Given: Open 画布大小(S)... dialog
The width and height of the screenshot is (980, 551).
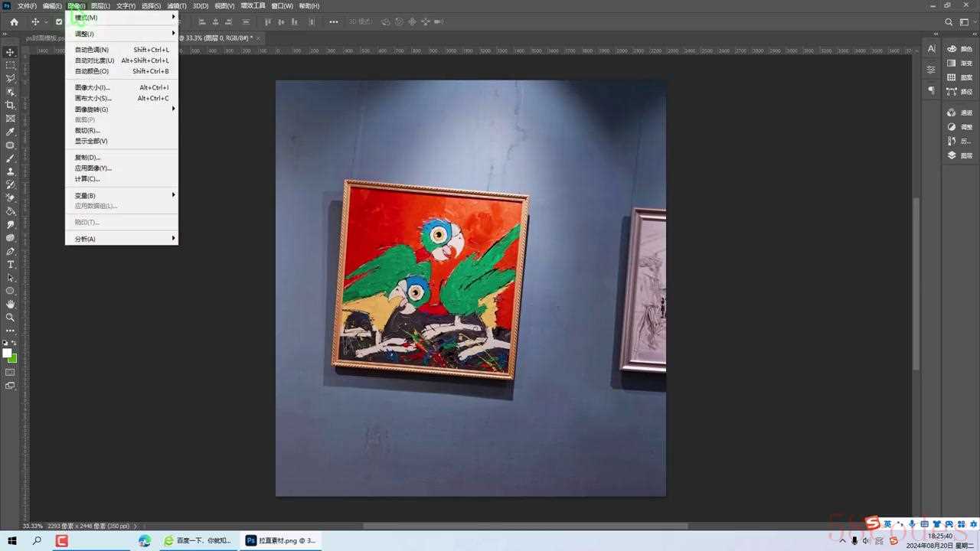Looking at the screenshot, I should (x=122, y=98).
